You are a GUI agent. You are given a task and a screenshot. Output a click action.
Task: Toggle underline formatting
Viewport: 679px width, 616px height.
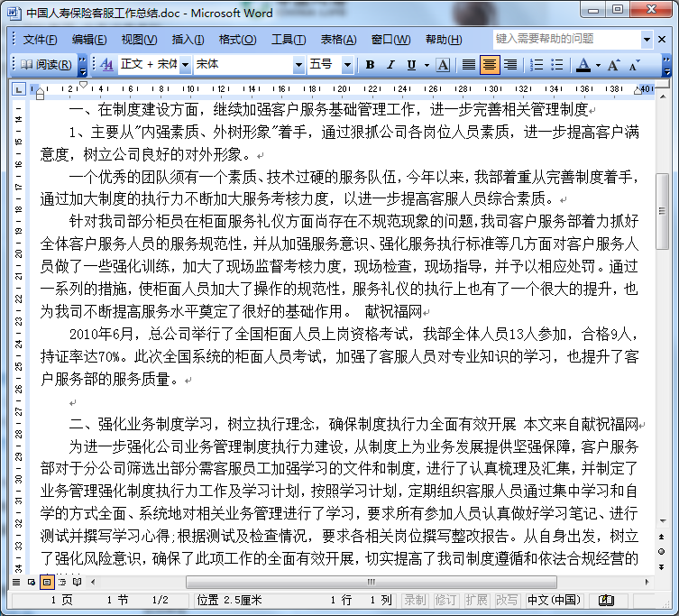(411, 65)
